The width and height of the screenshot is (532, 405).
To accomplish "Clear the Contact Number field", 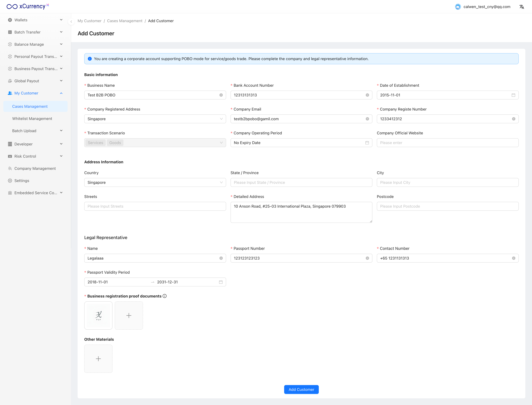I will click(513, 258).
